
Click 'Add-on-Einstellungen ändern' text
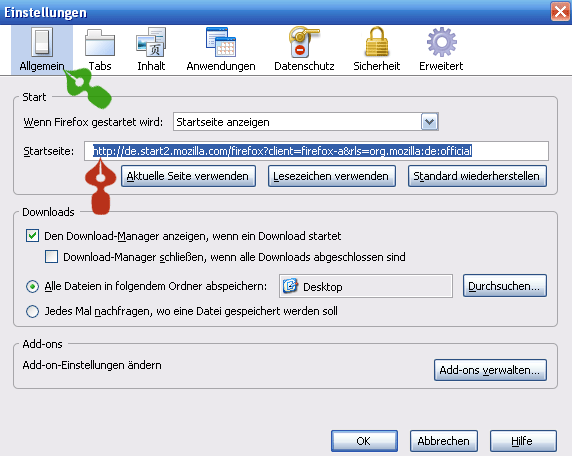coord(92,365)
